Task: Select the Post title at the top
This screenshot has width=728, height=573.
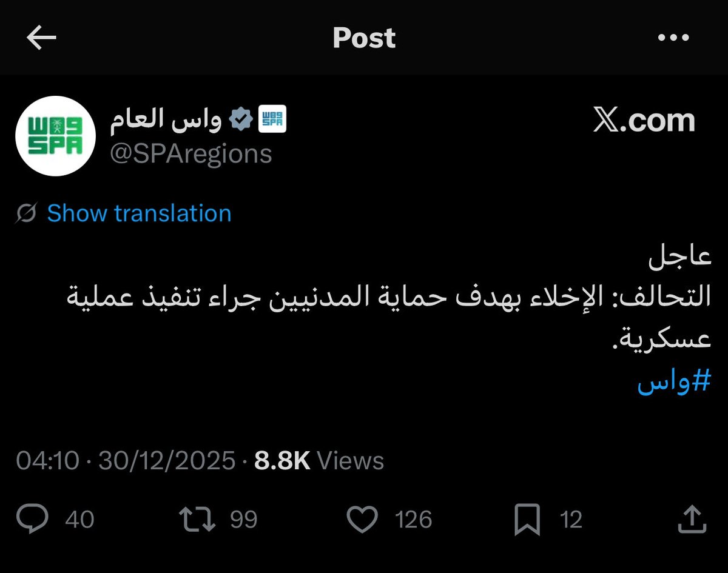Action: pyautogui.click(x=363, y=38)
